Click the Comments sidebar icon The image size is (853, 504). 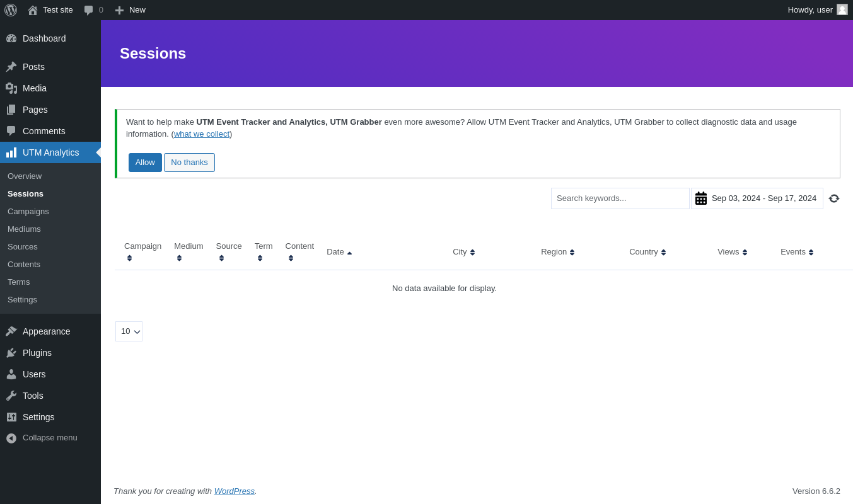pyautogui.click(x=11, y=131)
